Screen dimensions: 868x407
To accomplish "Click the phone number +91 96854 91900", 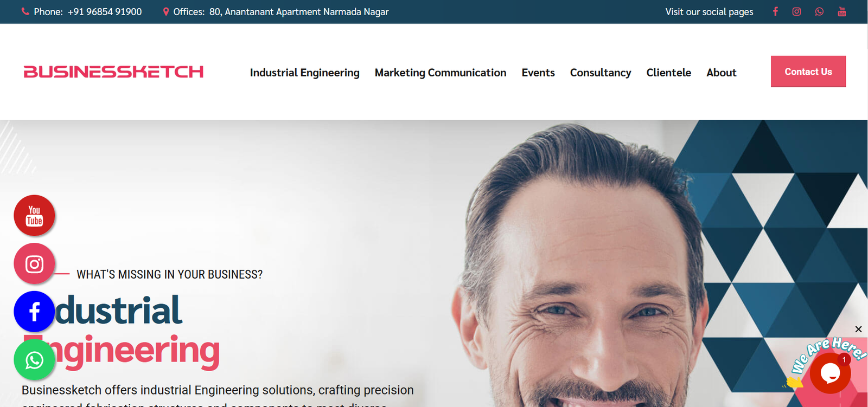I will coord(104,12).
